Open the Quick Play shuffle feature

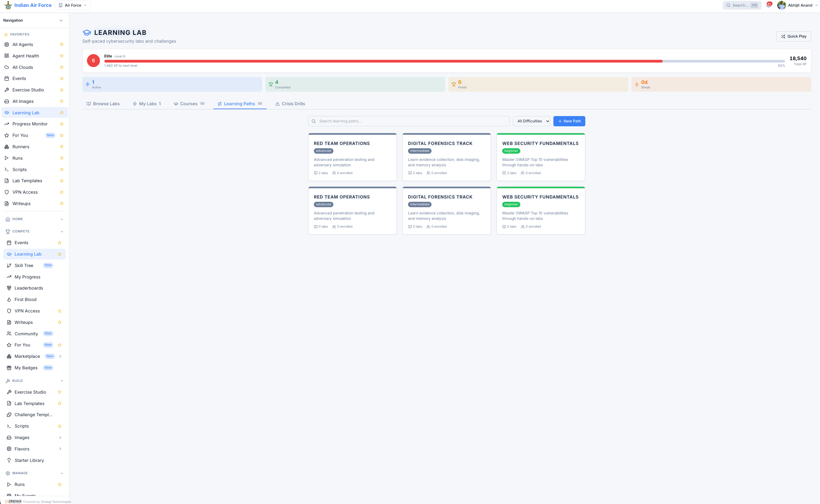(x=794, y=36)
